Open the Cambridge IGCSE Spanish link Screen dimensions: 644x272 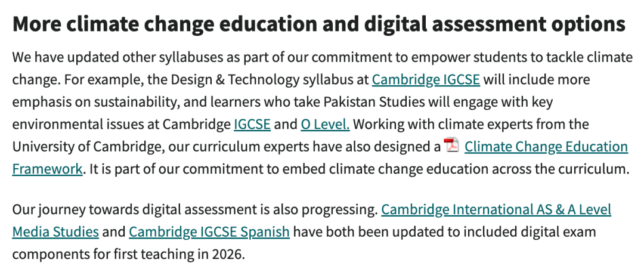209,231
